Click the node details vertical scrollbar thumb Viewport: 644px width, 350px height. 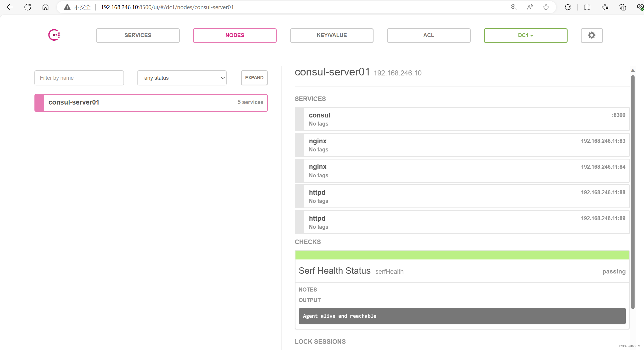pyautogui.click(x=633, y=192)
